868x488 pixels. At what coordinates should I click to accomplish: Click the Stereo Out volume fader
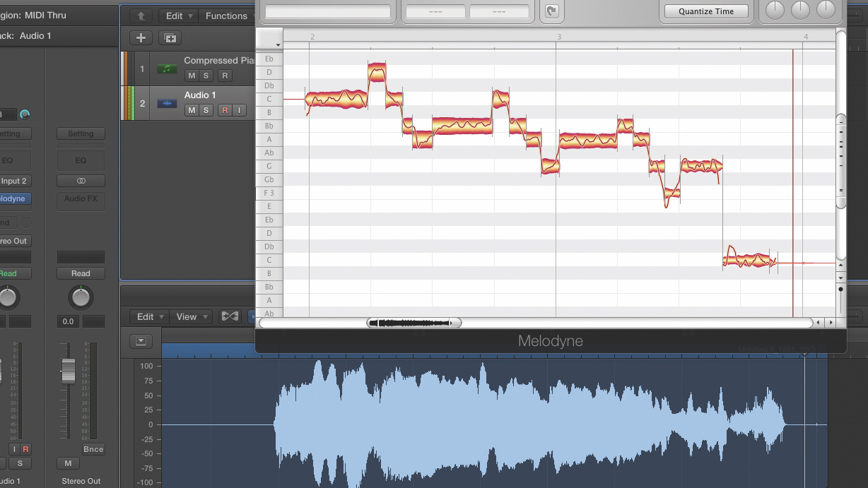tap(68, 371)
